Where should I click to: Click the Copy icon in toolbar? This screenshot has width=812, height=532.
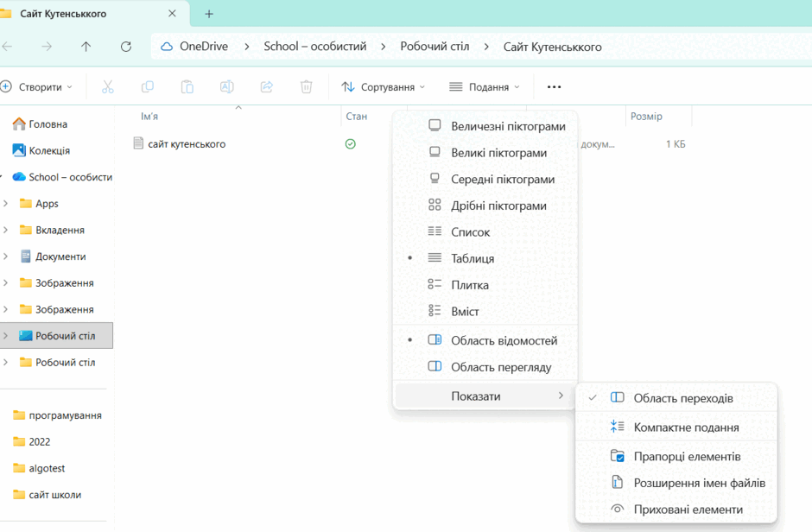click(x=148, y=87)
